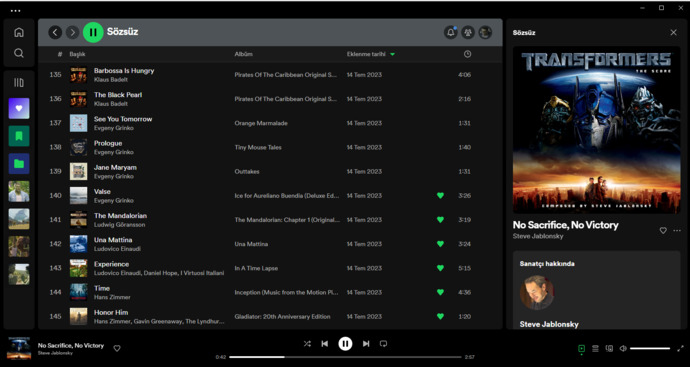
Task: Open the three-dot app menu
Action: [x=15, y=11]
